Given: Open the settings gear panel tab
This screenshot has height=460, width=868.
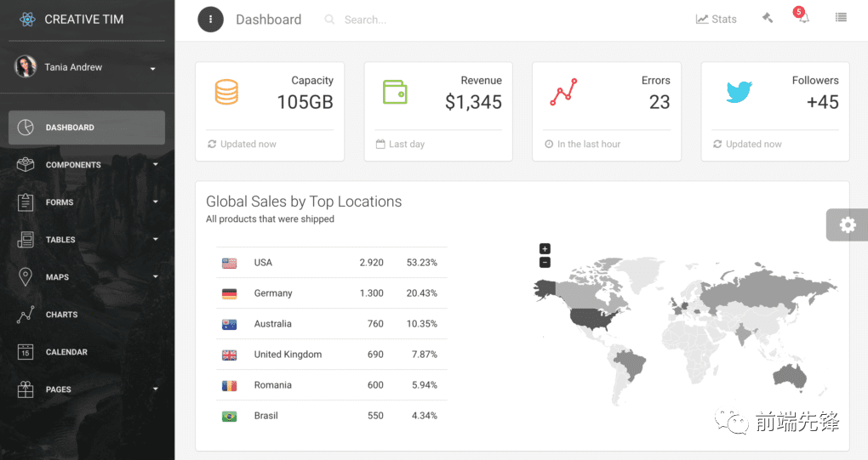Looking at the screenshot, I should [x=847, y=224].
